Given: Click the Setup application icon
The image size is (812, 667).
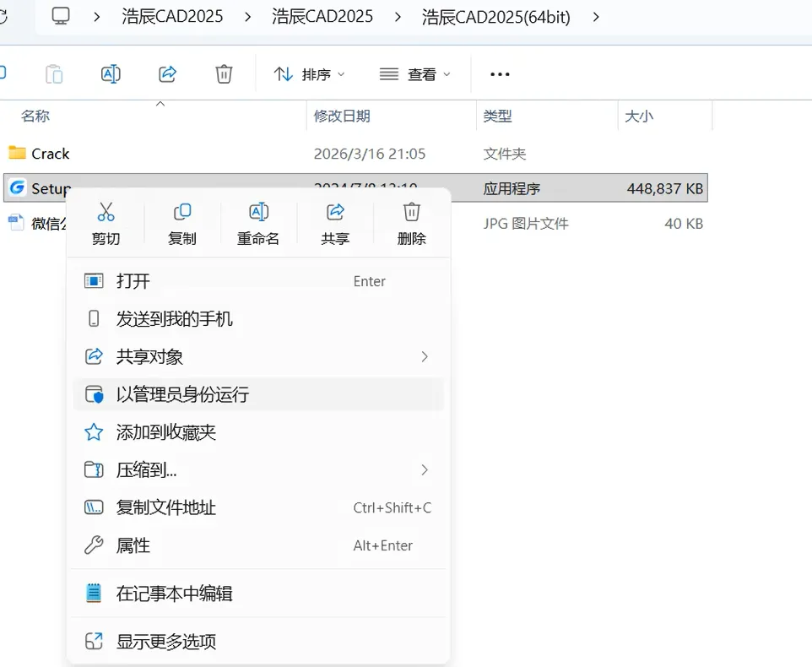Looking at the screenshot, I should point(17,187).
